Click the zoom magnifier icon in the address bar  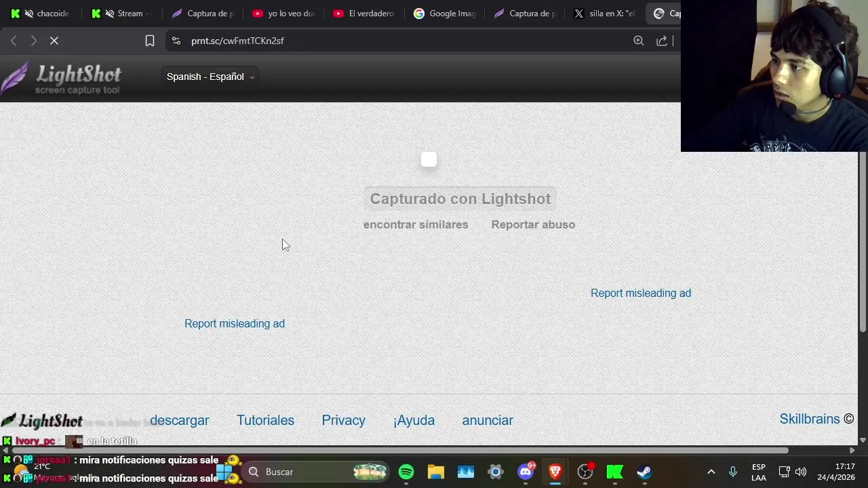click(x=639, y=41)
